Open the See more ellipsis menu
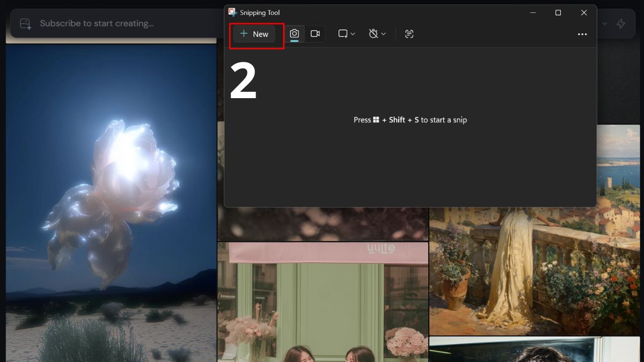The height and width of the screenshot is (362, 644). click(582, 34)
